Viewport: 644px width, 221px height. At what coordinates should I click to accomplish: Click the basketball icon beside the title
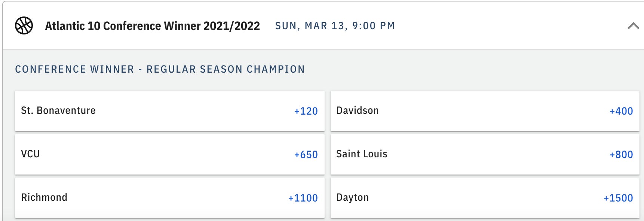click(24, 26)
